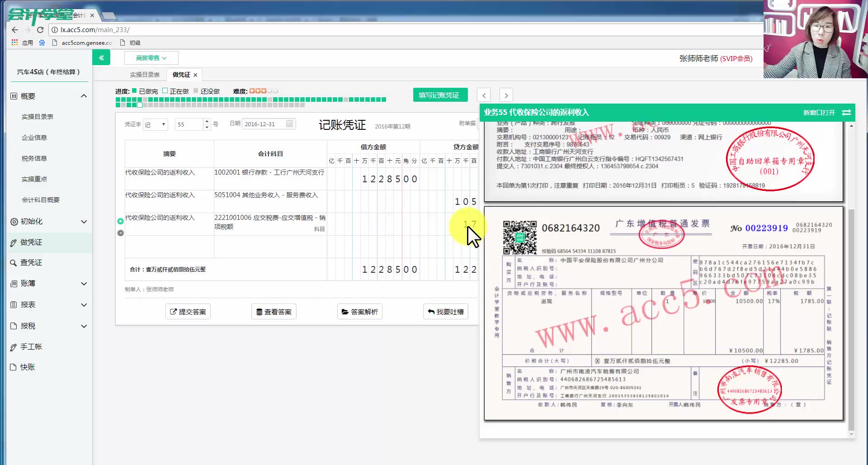Open 查凭证 with the magnifier icon
Viewport: 868px width, 465px height.
click(x=14, y=262)
